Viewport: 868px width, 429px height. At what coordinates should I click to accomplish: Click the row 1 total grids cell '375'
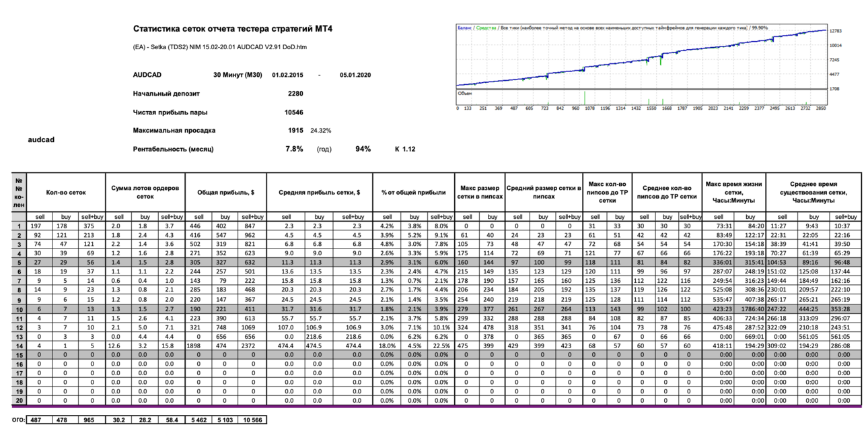(93, 226)
